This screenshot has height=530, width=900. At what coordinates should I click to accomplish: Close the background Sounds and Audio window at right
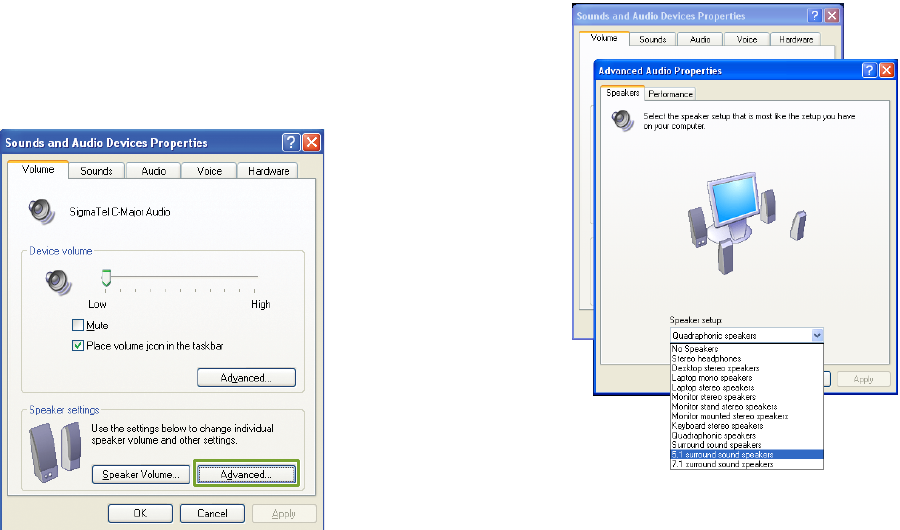click(832, 16)
